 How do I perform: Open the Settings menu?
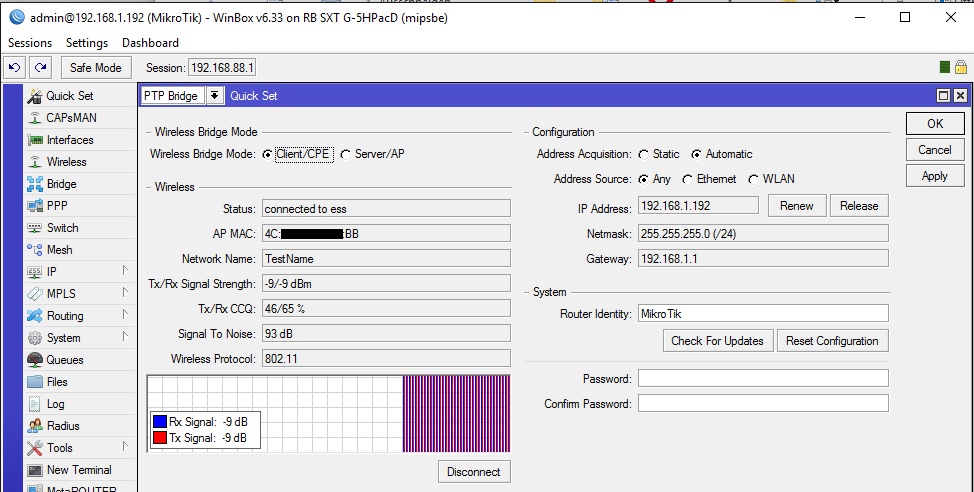pyautogui.click(x=87, y=43)
